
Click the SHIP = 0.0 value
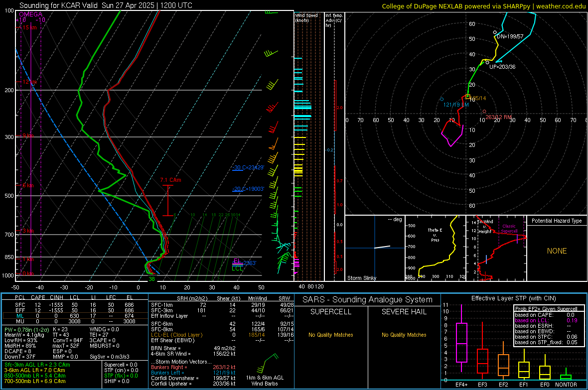click(117, 381)
